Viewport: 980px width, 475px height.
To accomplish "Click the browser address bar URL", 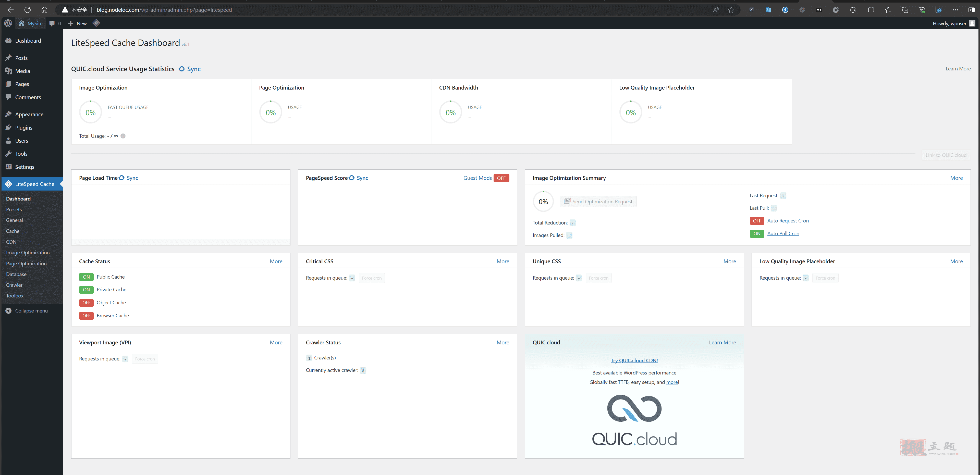I will pos(164,10).
